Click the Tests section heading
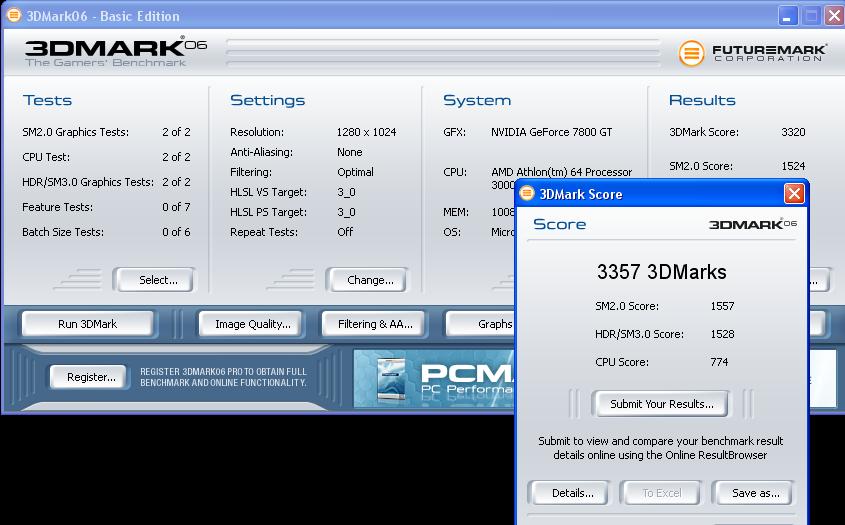This screenshot has height=525, width=845. (x=47, y=100)
